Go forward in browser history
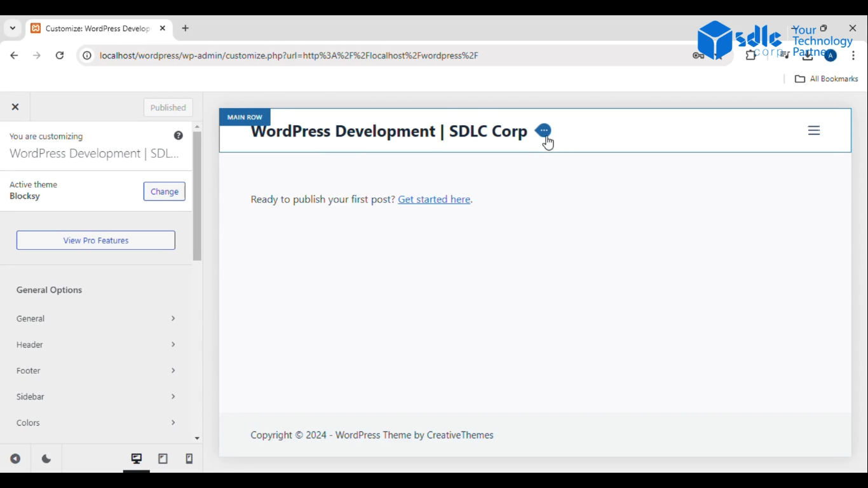 [x=37, y=55]
